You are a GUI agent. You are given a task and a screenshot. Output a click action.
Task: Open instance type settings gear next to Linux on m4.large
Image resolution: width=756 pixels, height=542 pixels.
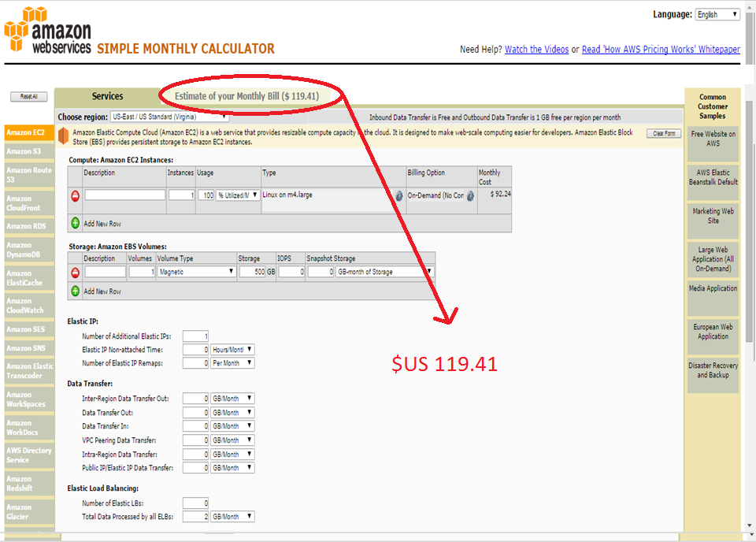399,196
